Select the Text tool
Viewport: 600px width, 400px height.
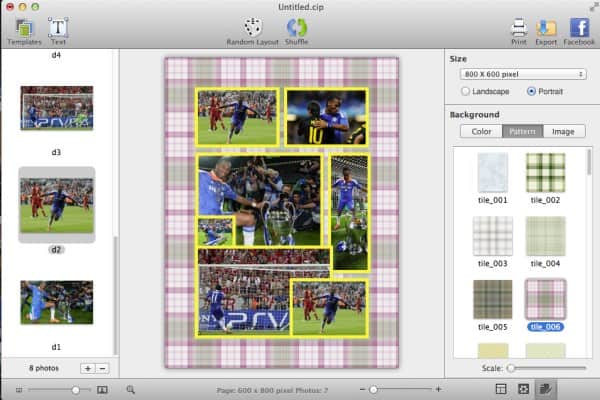click(58, 28)
